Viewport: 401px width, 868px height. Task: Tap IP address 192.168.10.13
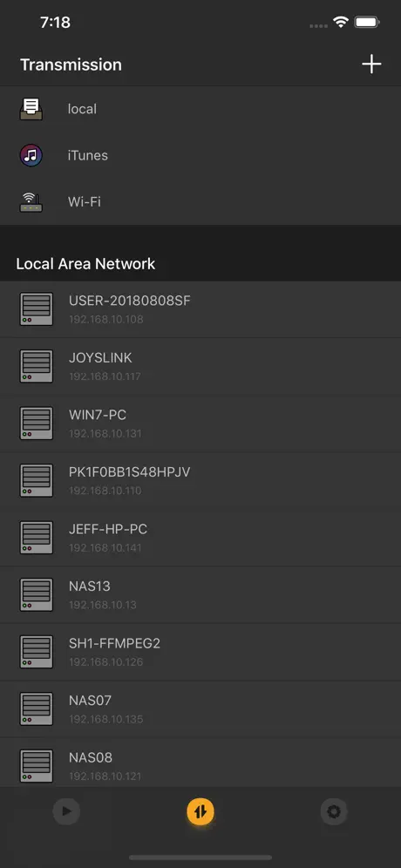point(103,605)
